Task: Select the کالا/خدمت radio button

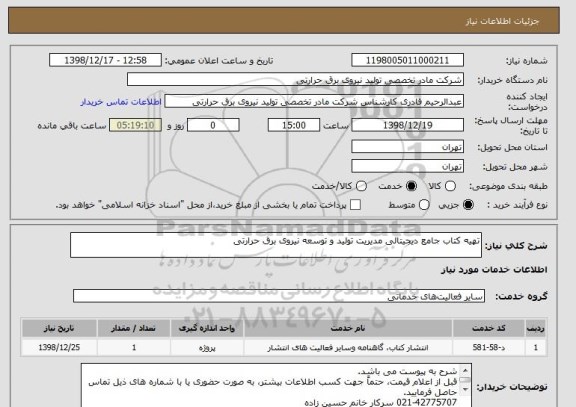Action: coord(361,186)
